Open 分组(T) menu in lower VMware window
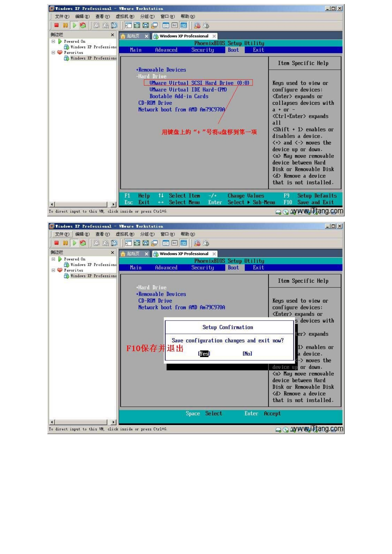Screen dimensions: 392x554 [x=147, y=234]
